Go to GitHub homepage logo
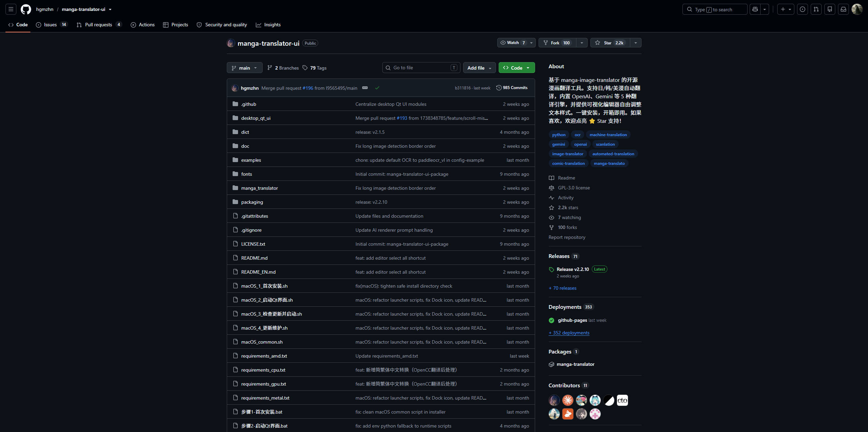Image resolution: width=868 pixels, height=432 pixels. pos(26,9)
